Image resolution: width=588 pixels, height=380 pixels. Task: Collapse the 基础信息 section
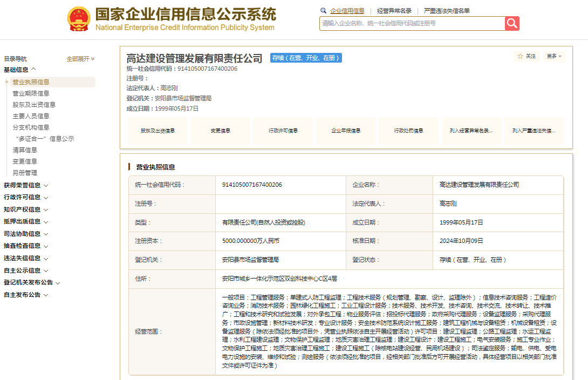[20, 70]
